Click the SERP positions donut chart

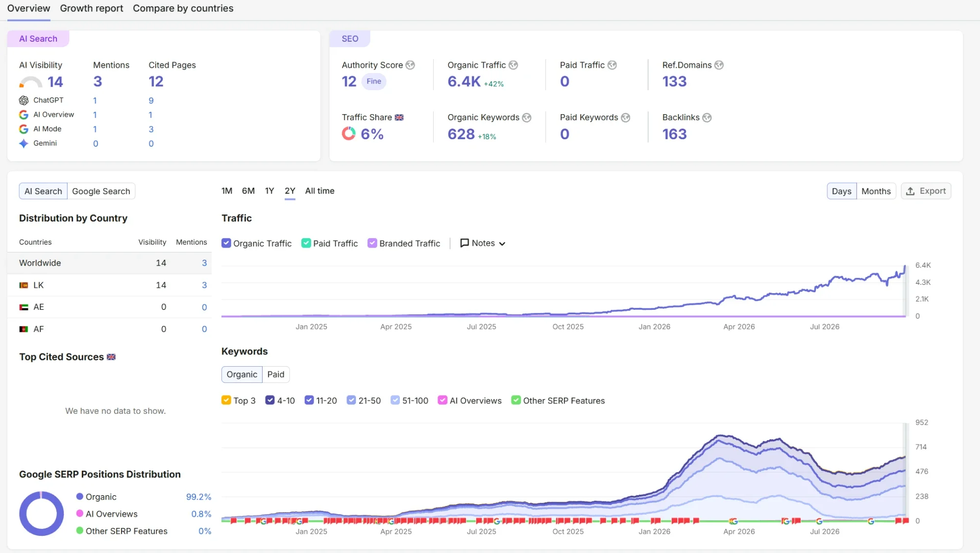click(42, 514)
